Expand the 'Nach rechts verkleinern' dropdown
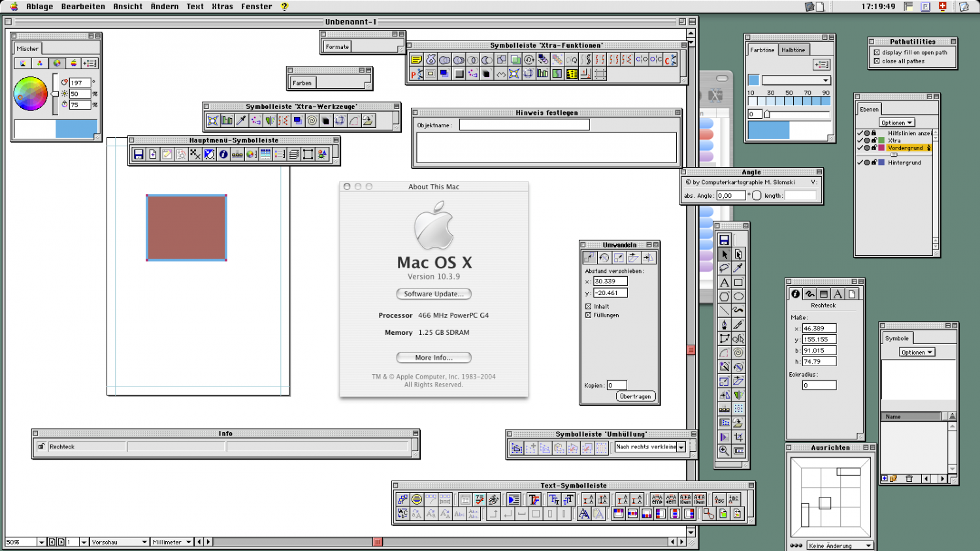This screenshot has width=980, height=551. 681,447
